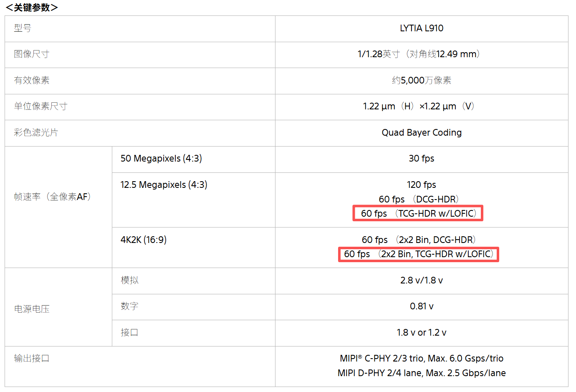Screen dimensions: 576x392
Task: Click the '0.81 v' value
Action: [x=422, y=306]
